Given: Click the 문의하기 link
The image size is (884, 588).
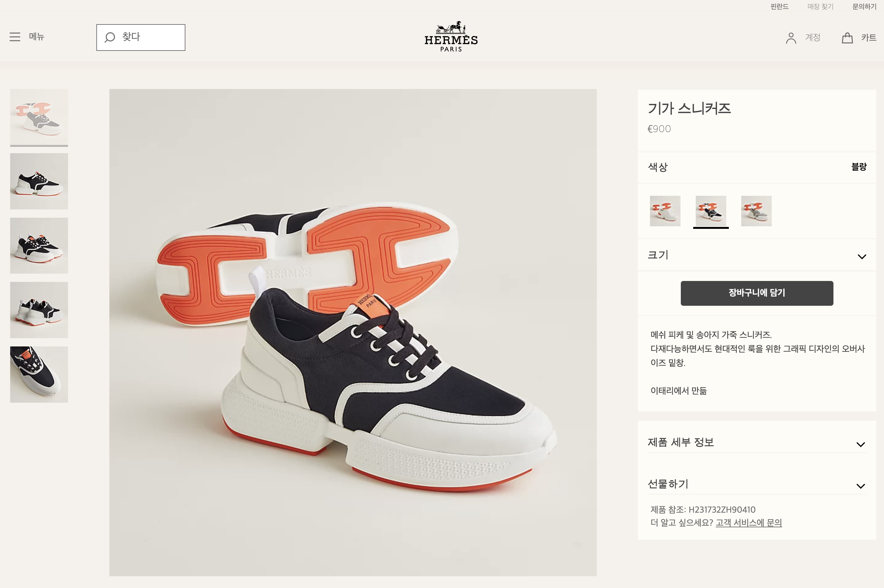Looking at the screenshot, I should [864, 7].
